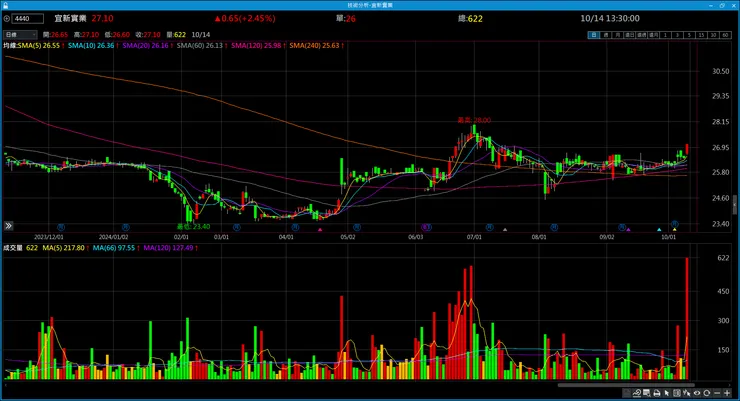The image size is (740, 401).
Task: Click the 均線 indicator name
Action: (x=10, y=46)
